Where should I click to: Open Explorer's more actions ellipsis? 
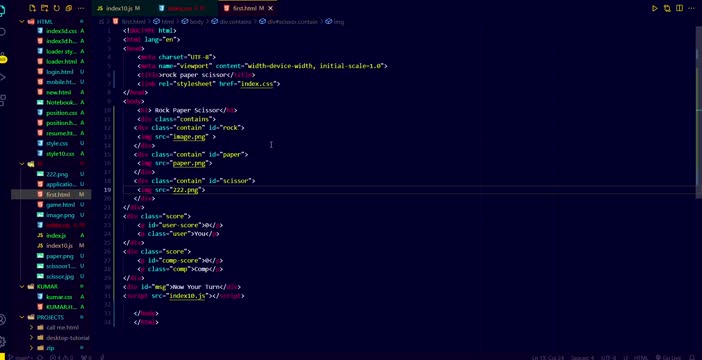(x=81, y=8)
